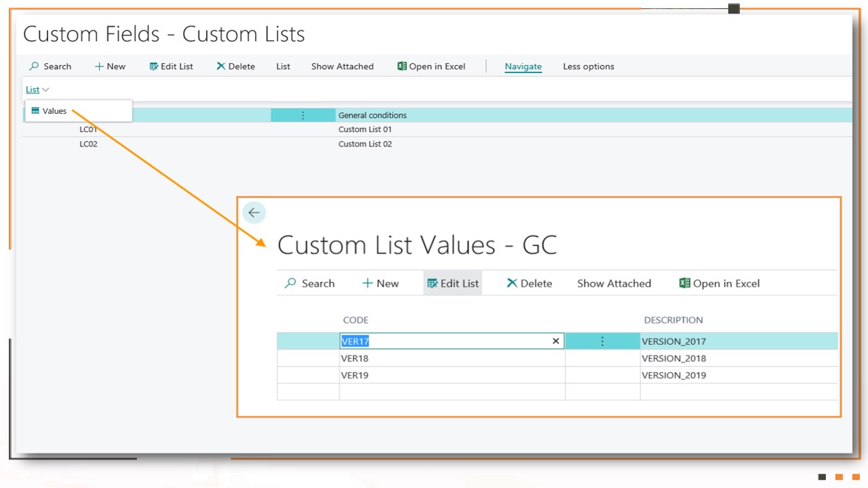This screenshot has width=868, height=488.
Task: Expand the List dropdown menu
Action: coord(37,89)
